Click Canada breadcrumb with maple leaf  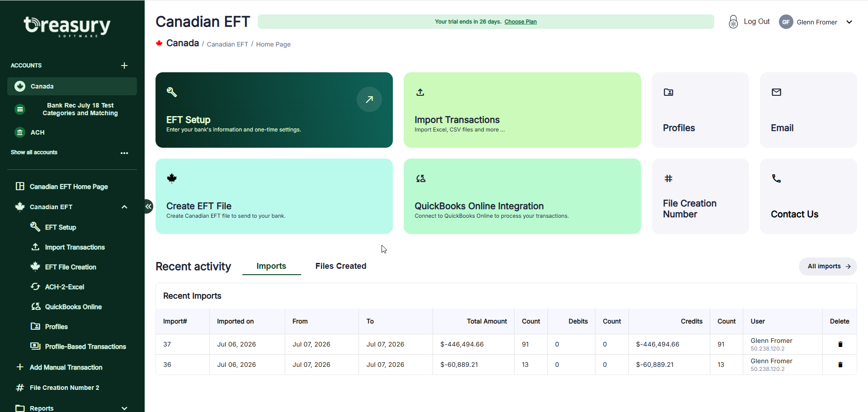178,43
